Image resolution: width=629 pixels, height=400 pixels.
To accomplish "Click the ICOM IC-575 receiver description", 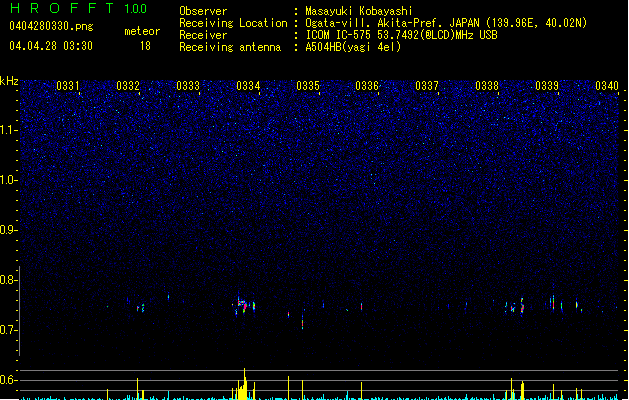I will 402,35.
